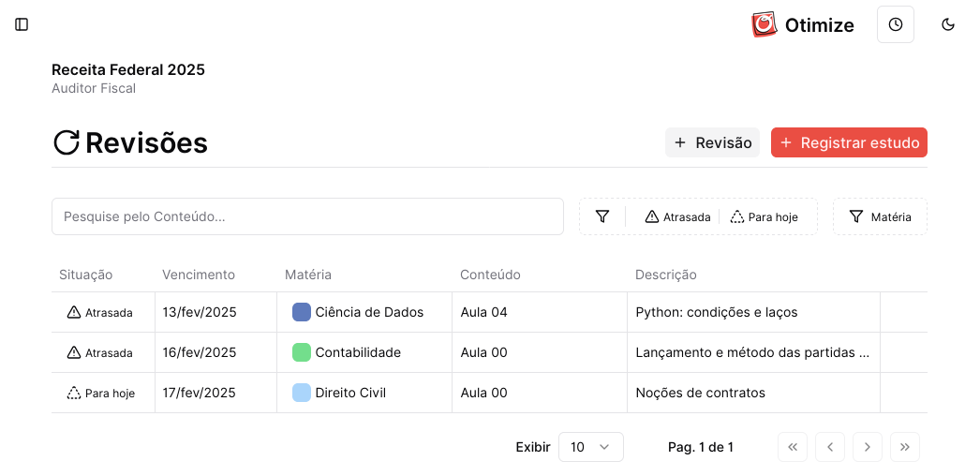Switch to dark mode moon icon
The width and height of the screenshot is (980, 476).
coord(947,24)
